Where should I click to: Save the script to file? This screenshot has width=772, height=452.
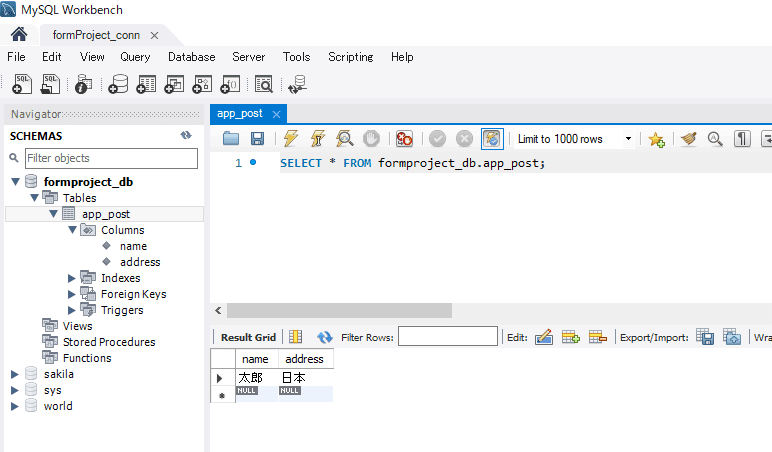(257, 139)
